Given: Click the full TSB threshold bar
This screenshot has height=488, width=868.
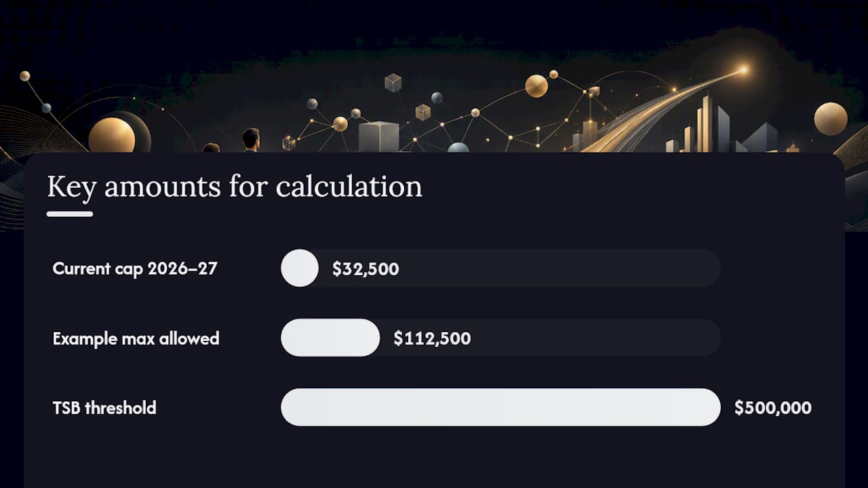Looking at the screenshot, I should click(x=500, y=407).
